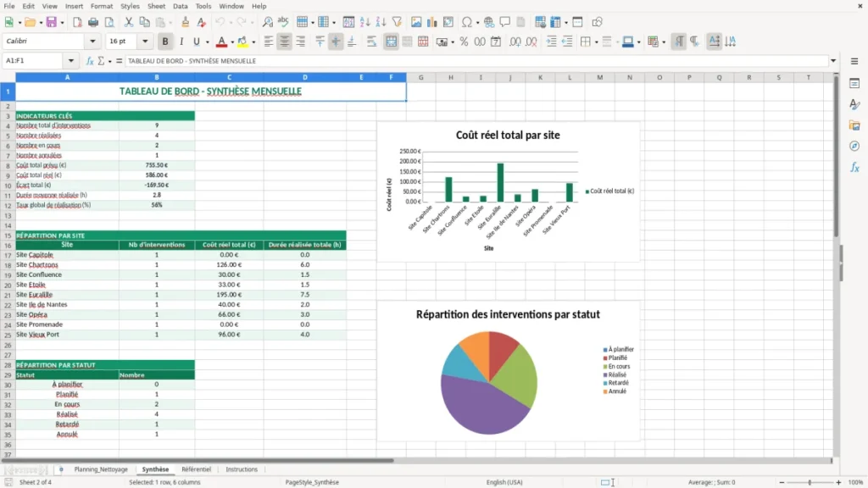
Task: Click the Sum sigma icon
Action: pyautogui.click(x=101, y=61)
